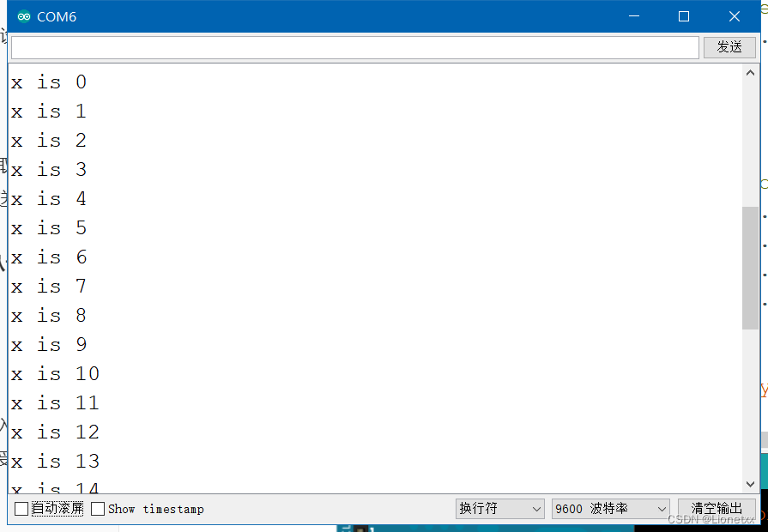The height and width of the screenshot is (532, 768).
Task: Select the text line reading 'x is 5'
Action: click(x=49, y=227)
